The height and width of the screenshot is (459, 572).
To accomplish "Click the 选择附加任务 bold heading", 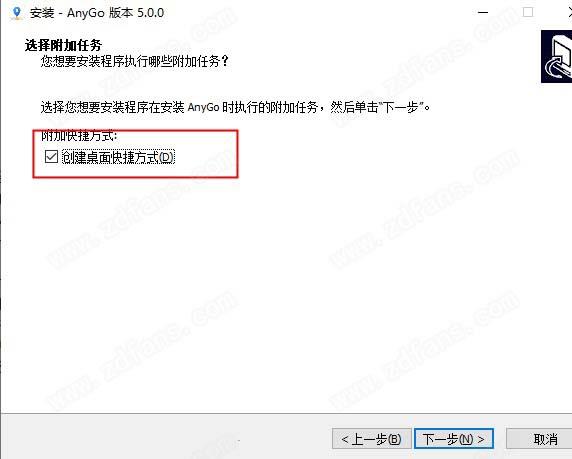I will point(63,46).
